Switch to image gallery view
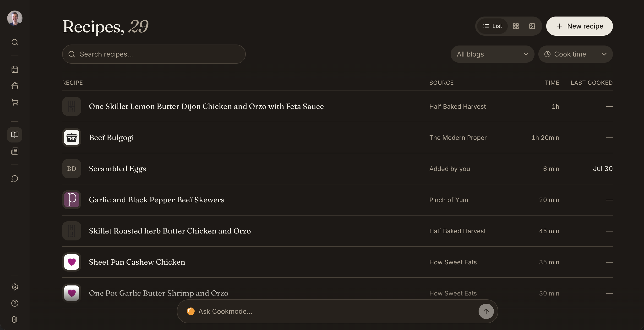This screenshot has height=330, width=644. point(532,26)
